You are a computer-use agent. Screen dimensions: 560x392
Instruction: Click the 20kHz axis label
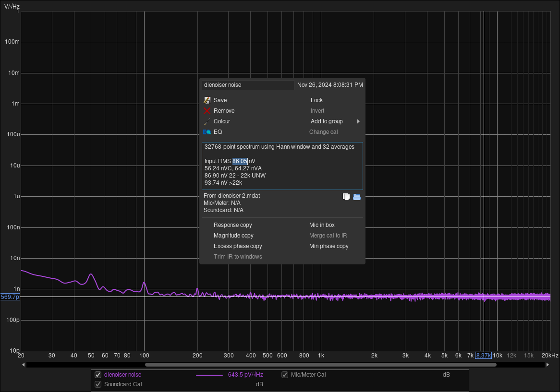pos(549,355)
